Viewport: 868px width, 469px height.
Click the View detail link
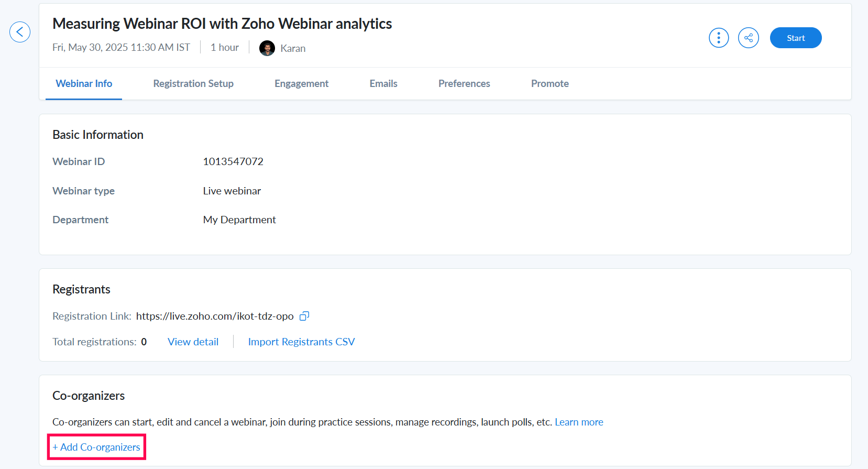tap(193, 342)
